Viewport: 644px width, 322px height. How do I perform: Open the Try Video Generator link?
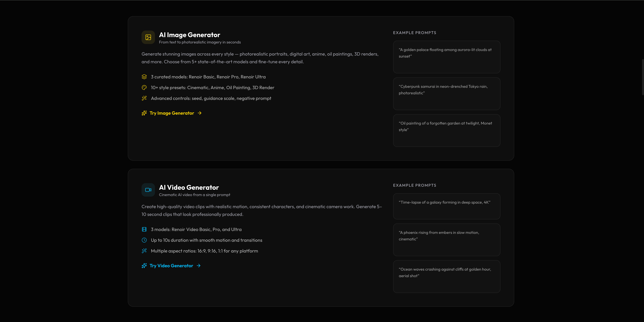(171, 266)
